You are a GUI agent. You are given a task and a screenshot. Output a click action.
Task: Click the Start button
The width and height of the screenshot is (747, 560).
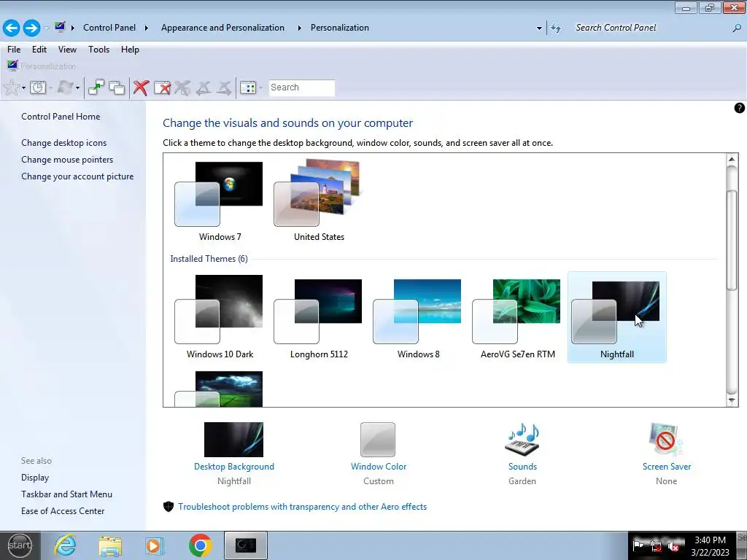tap(20, 545)
